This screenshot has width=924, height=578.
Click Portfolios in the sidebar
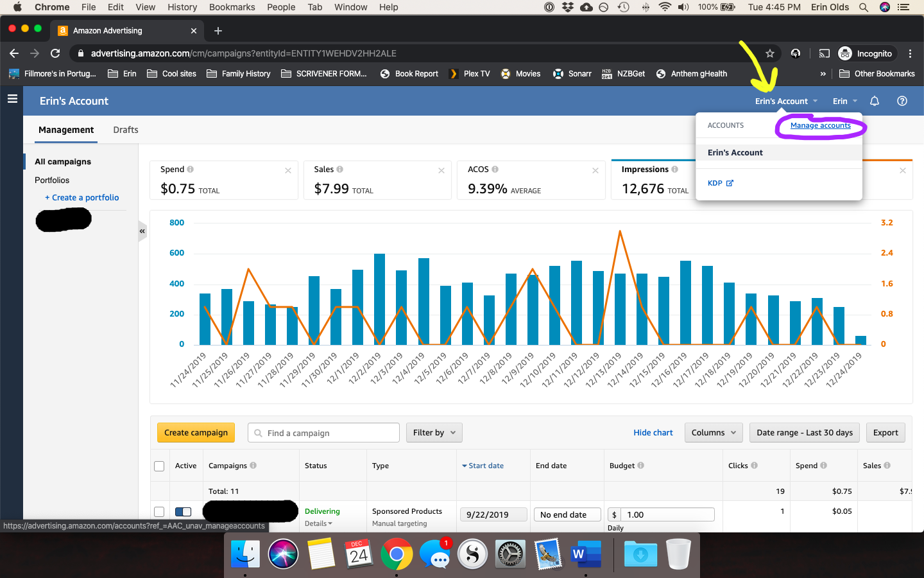coord(52,180)
